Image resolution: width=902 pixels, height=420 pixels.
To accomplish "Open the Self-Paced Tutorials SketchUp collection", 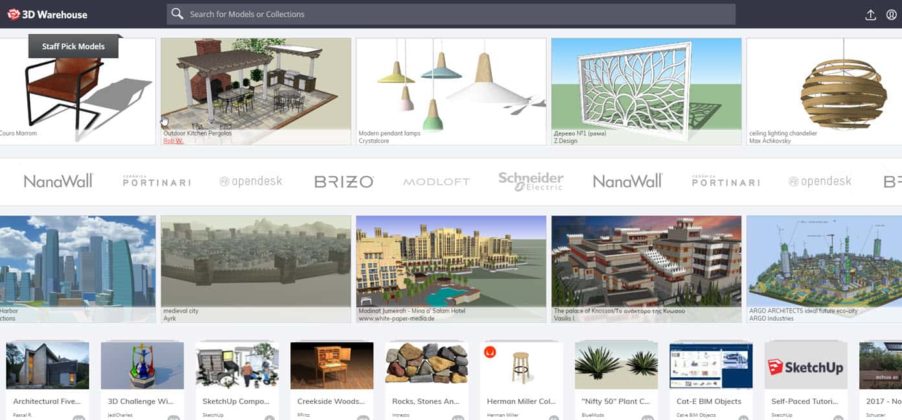I will (805, 368).
